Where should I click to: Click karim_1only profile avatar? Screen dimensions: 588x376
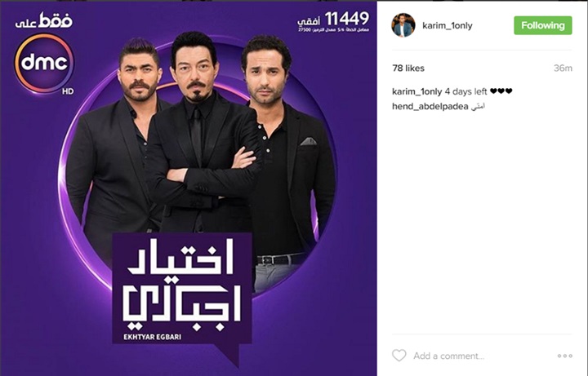(403, 25)
